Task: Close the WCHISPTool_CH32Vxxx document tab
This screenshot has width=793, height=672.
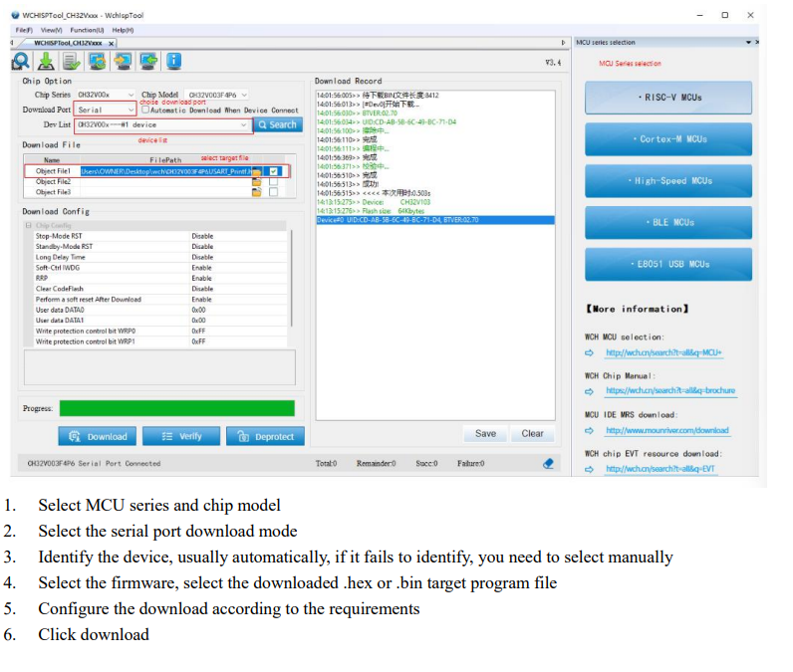Action: click(112, 44)
